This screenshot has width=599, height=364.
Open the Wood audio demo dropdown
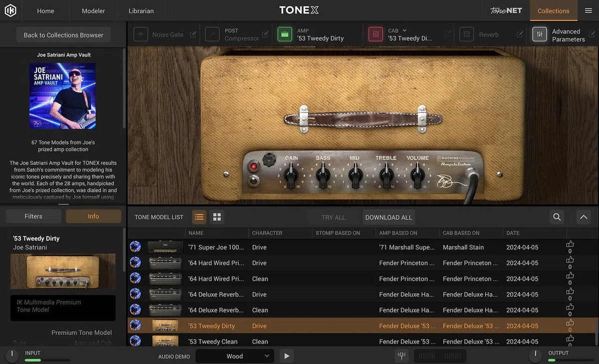[235, 356]
